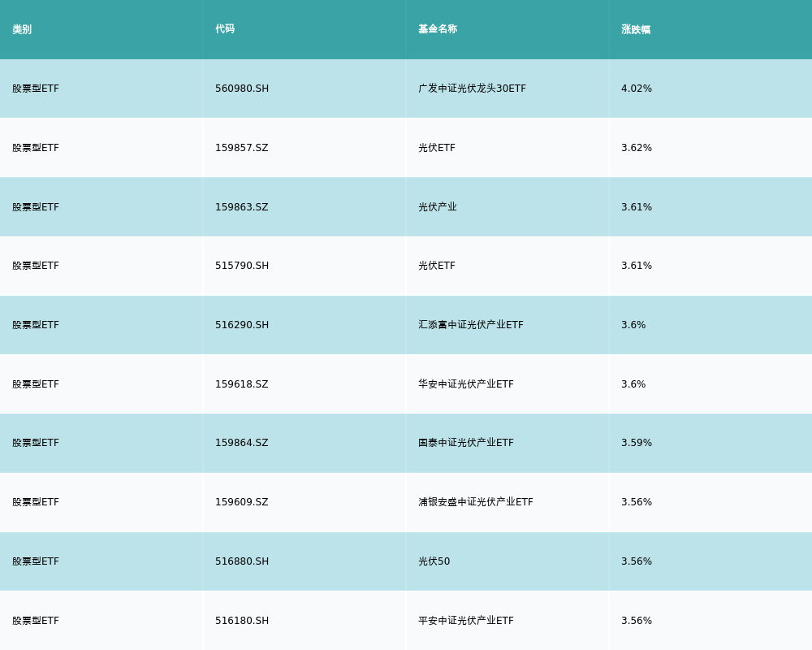Select fund name 广发中证光伏龙头30ETF
The image size is (812, 650).
coord(472,89)
